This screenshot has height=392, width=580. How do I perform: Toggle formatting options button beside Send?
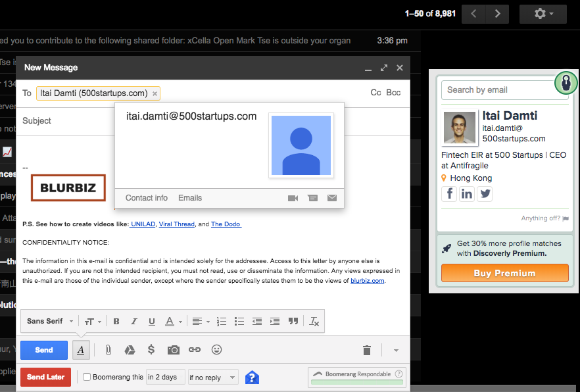pyautogui.click(x=81, y=350)
